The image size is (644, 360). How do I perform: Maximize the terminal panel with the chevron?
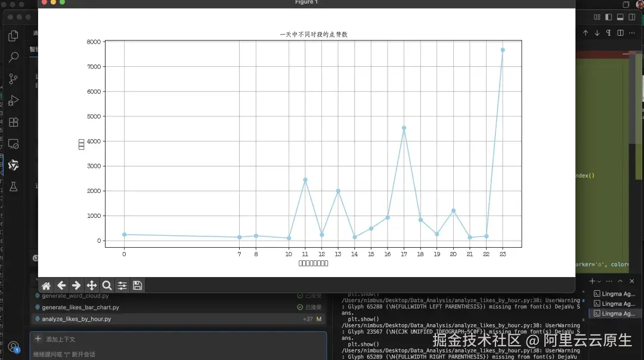[x=620, y=281]
